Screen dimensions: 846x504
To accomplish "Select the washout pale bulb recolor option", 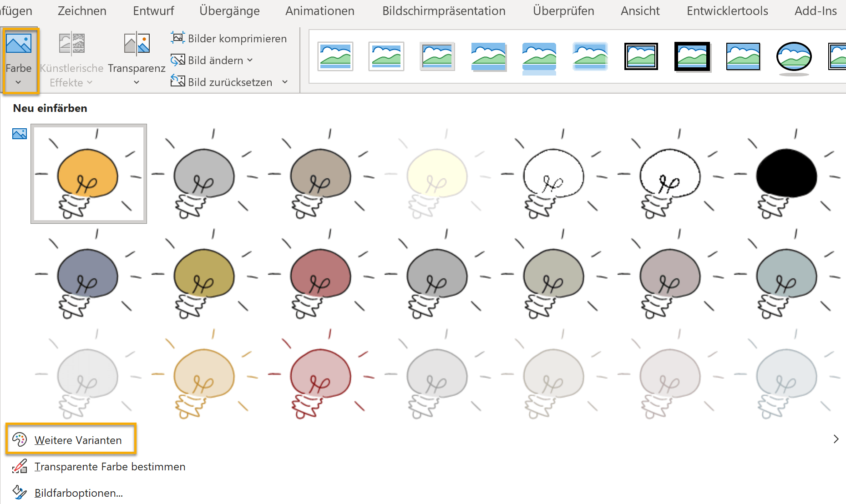I will [x=438, y=174].
